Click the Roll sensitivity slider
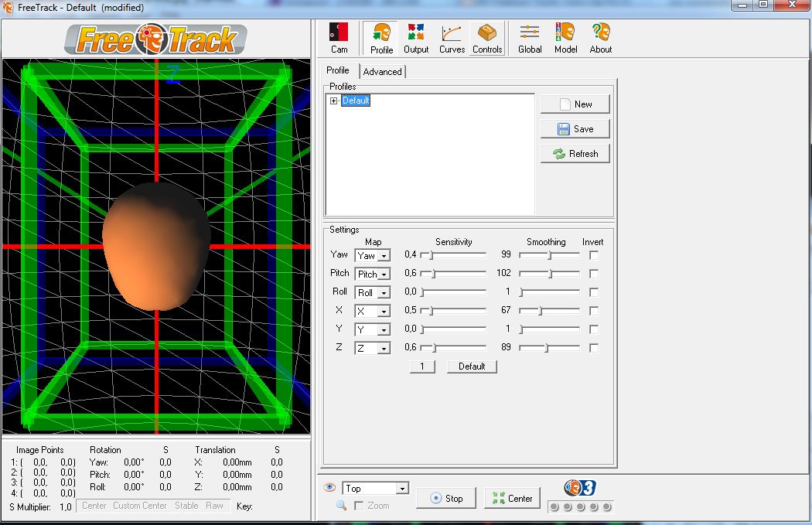812x525 pixels. 453,292
